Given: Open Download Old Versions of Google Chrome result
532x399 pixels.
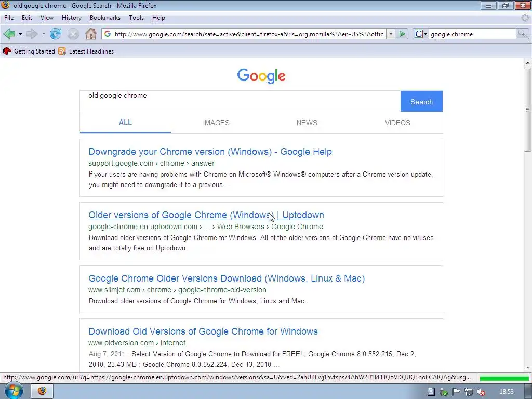Looking at the screenshot, I should click(203, 331).
